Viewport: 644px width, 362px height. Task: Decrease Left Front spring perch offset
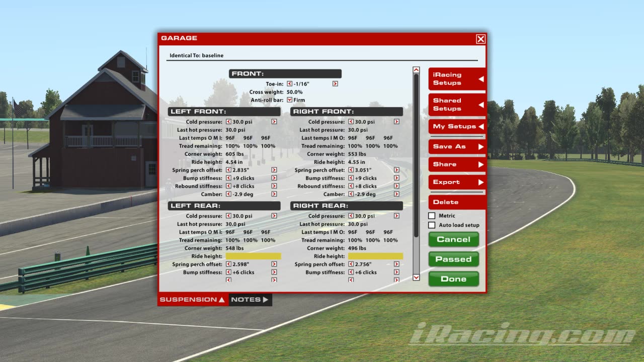[x=228, y=170]
